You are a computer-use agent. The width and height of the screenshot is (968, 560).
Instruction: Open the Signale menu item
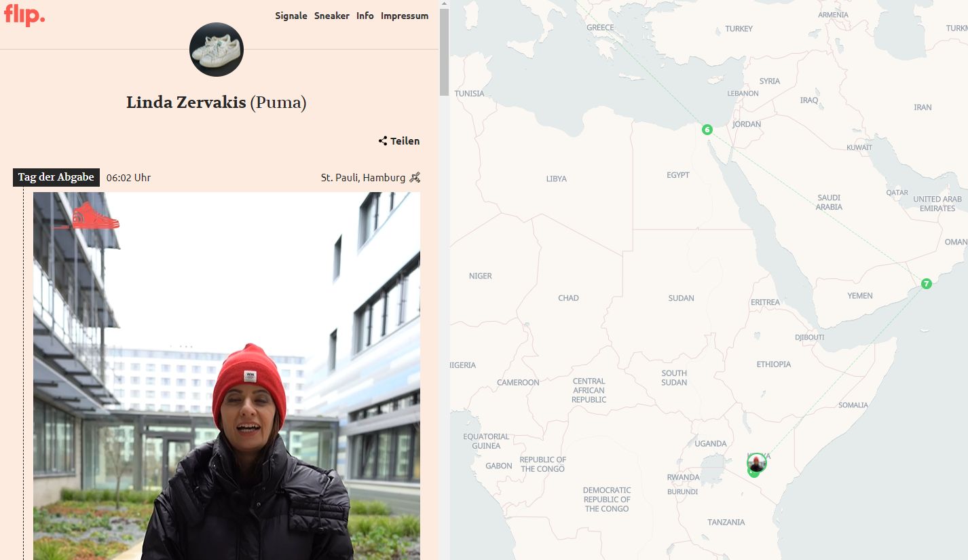point(291,16)
